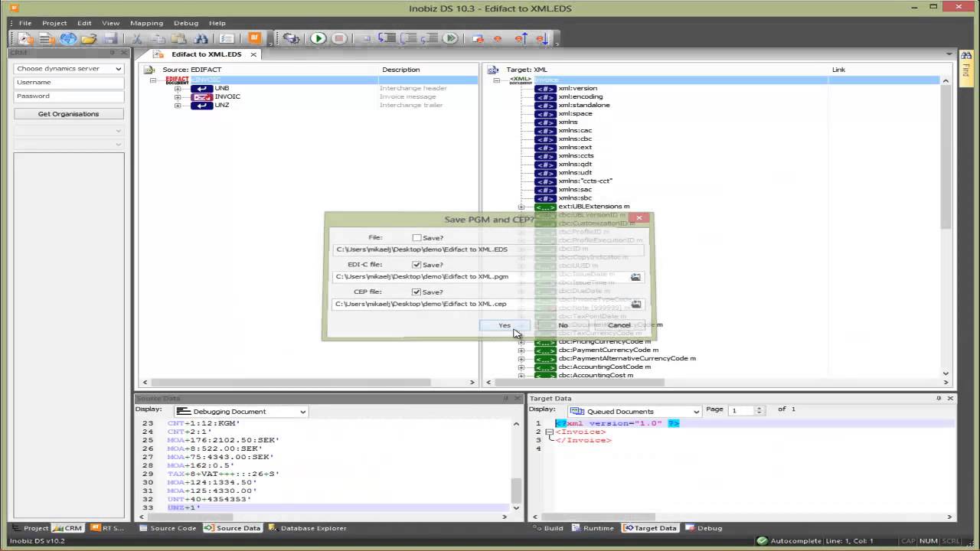Open the Help menu
Viewport: 980px width, 551px height.
(217, 23)
